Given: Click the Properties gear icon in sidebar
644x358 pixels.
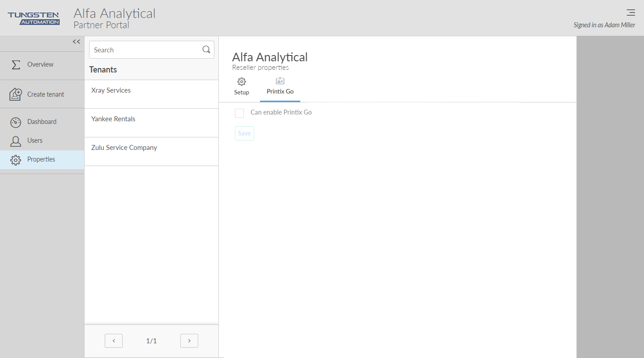Looking at the screenshot, I should coord(16,160).
